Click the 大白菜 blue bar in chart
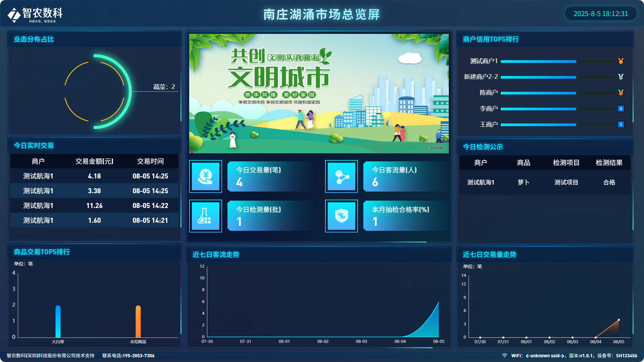This screenshot has height=362, width=644. pos(58,321)
